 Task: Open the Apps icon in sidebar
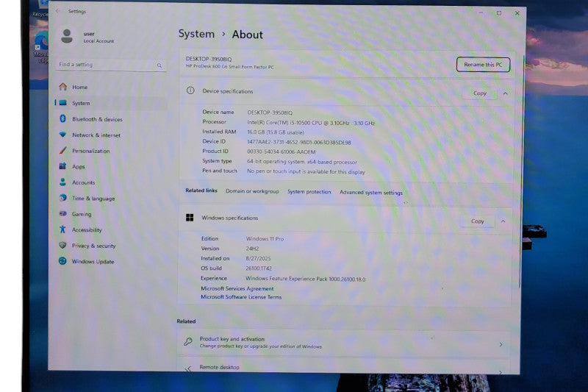coord(62,166)
